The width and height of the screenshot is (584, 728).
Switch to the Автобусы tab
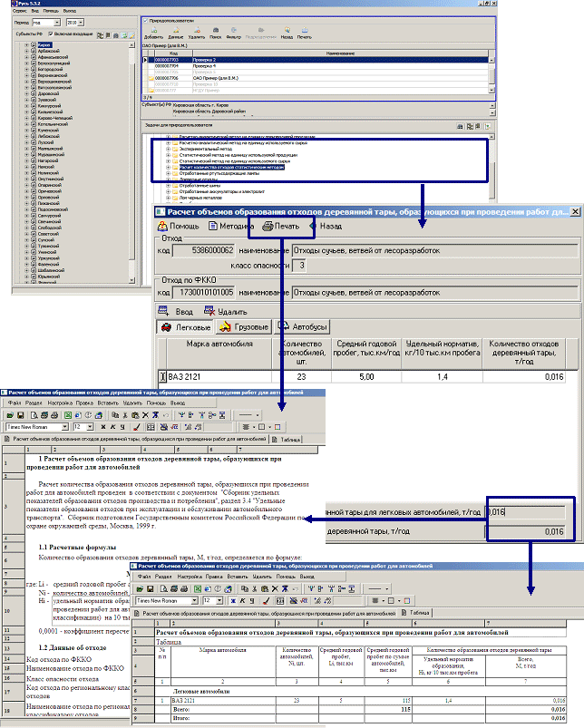[x=304, y=326]
